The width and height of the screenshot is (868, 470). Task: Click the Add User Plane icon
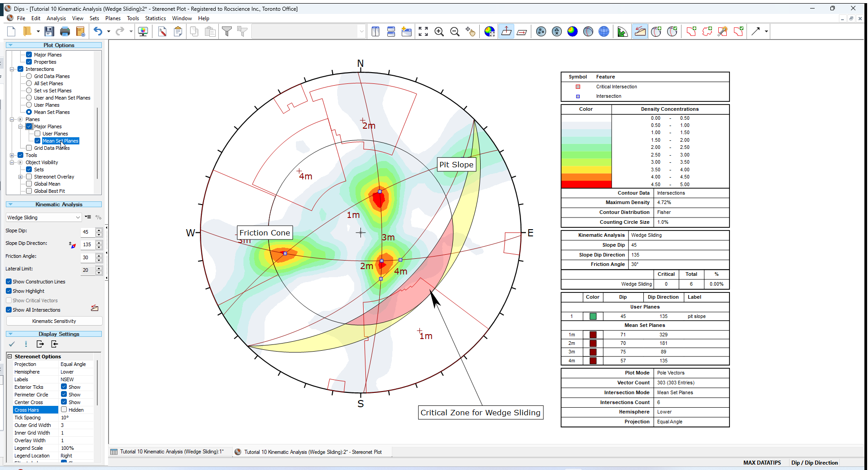click(656, 31)
